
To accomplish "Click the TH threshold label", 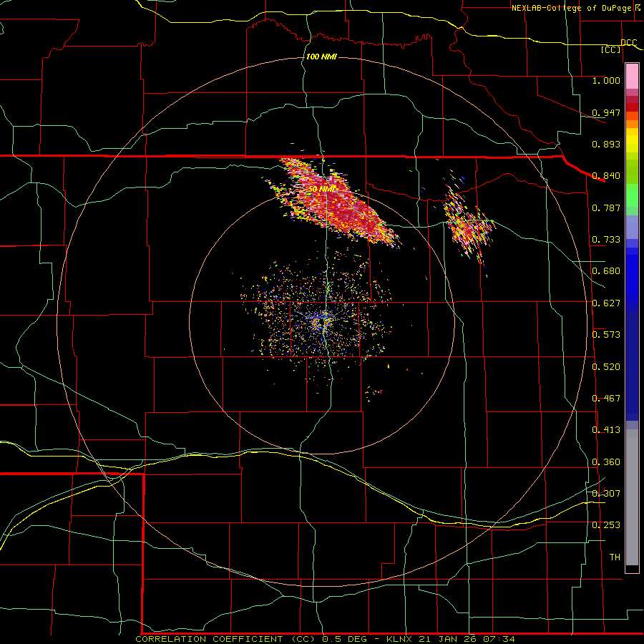I will point(615,557).
